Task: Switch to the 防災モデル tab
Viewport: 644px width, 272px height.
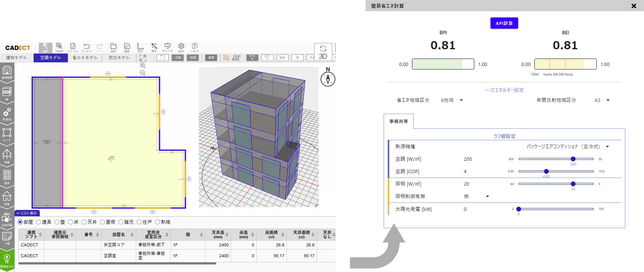Action: [x=119, y=58]
